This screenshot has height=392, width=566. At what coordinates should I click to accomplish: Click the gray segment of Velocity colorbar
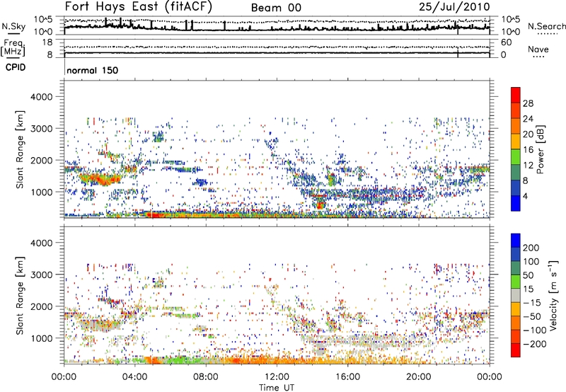(516, 295)
